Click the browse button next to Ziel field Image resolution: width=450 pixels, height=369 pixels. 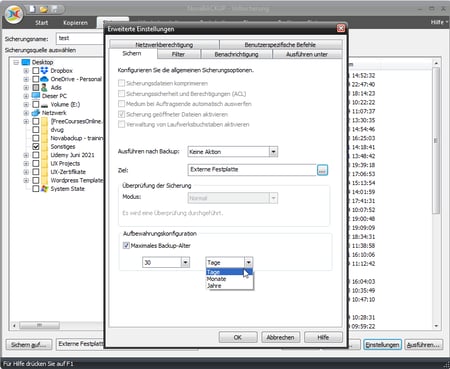pos(322,170)
